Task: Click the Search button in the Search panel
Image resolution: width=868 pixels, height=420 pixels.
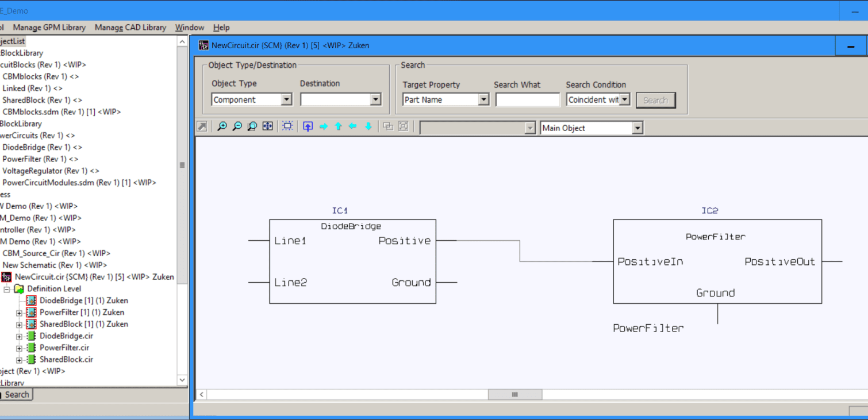Action: (x=655, y=99)
